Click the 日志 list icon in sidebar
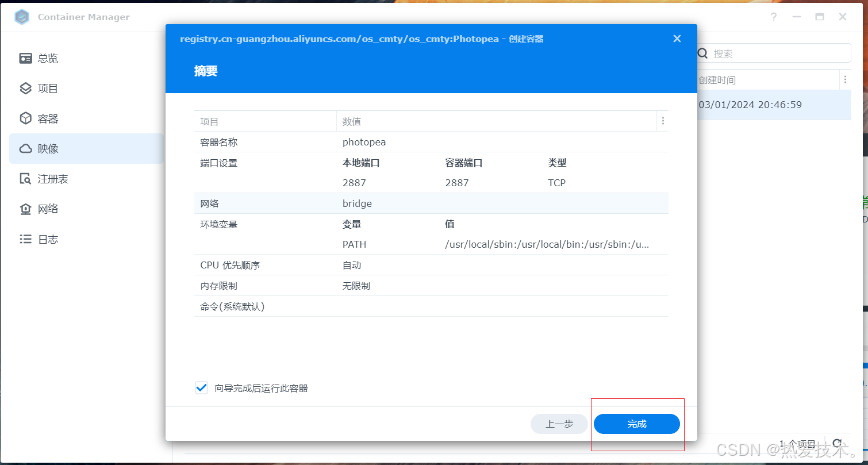Screen dimensions: 868x465 (25, 239)
